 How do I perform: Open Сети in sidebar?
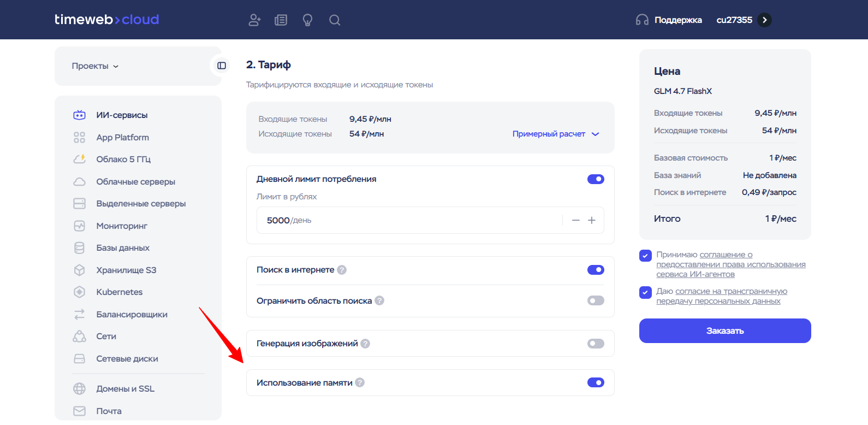[x=106, y=337]
